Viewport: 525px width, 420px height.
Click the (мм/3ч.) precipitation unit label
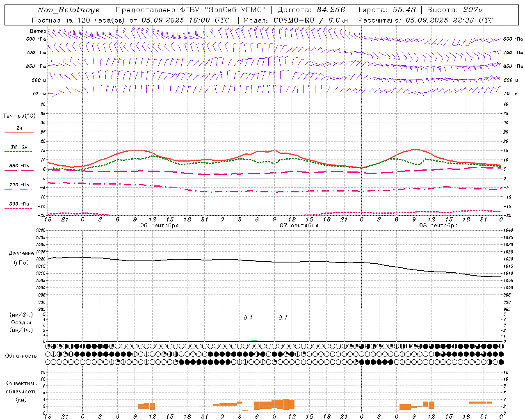[21, 315]
